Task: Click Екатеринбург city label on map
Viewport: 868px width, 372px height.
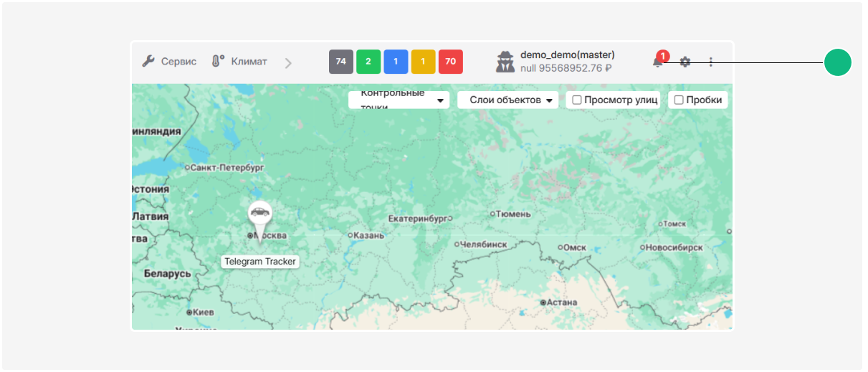Action: coord(417,219)
